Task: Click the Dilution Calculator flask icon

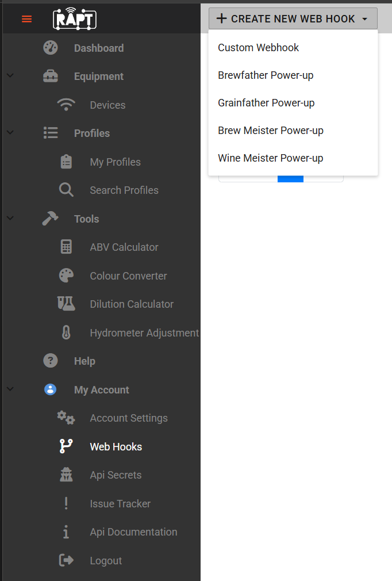Action: [x=66, y=304]
